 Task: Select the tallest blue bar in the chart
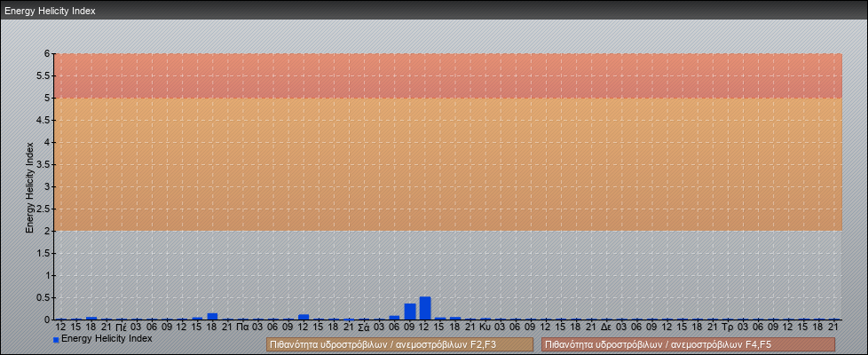coord(425,308)
